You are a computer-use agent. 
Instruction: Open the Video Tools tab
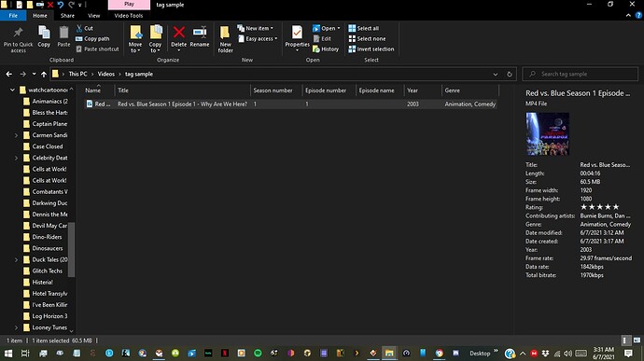click(x=129, y=16)
